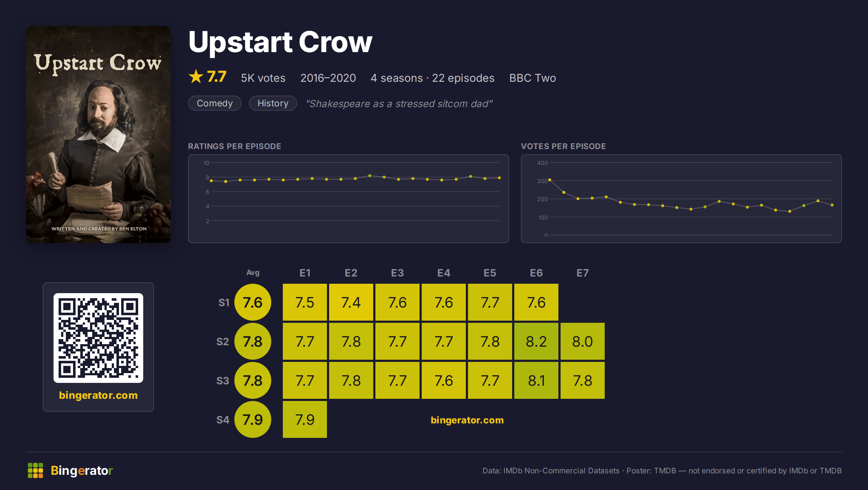Viewport: 868px width, 490px height.
Task: Click the Bingerator grid logo icon
Action: [35, 470]
